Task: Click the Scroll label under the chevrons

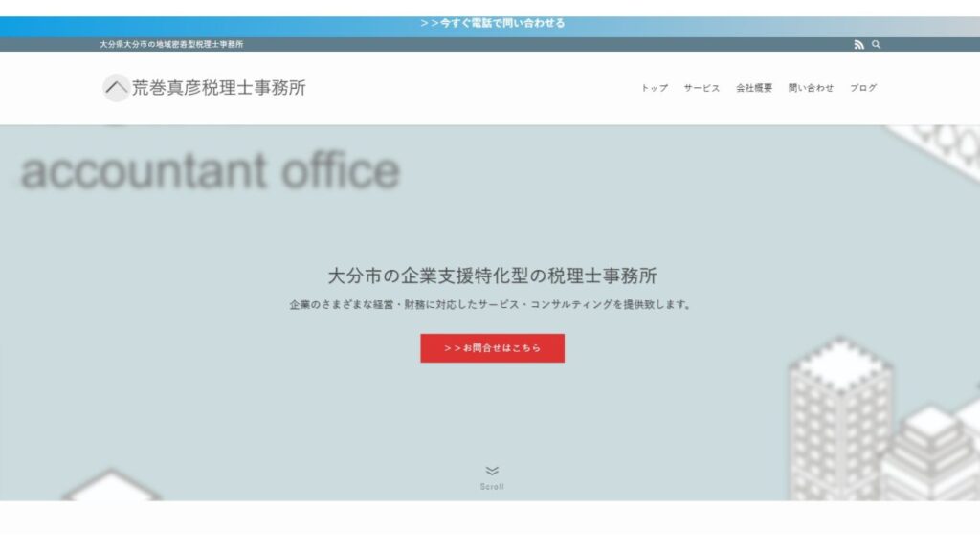Action: (x=492, y=487)
